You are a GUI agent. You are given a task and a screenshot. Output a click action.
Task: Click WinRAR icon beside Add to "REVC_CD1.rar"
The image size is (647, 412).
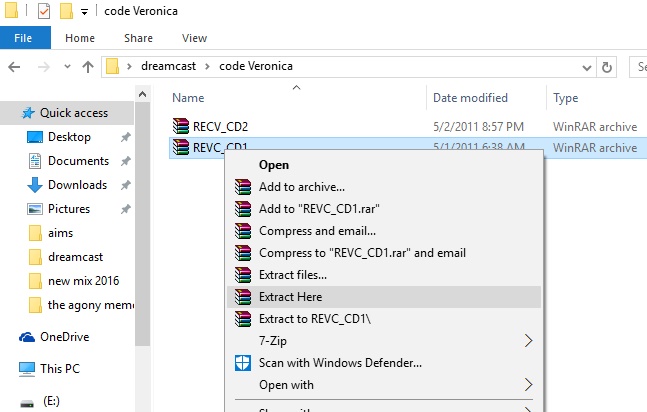coord(243,208)
